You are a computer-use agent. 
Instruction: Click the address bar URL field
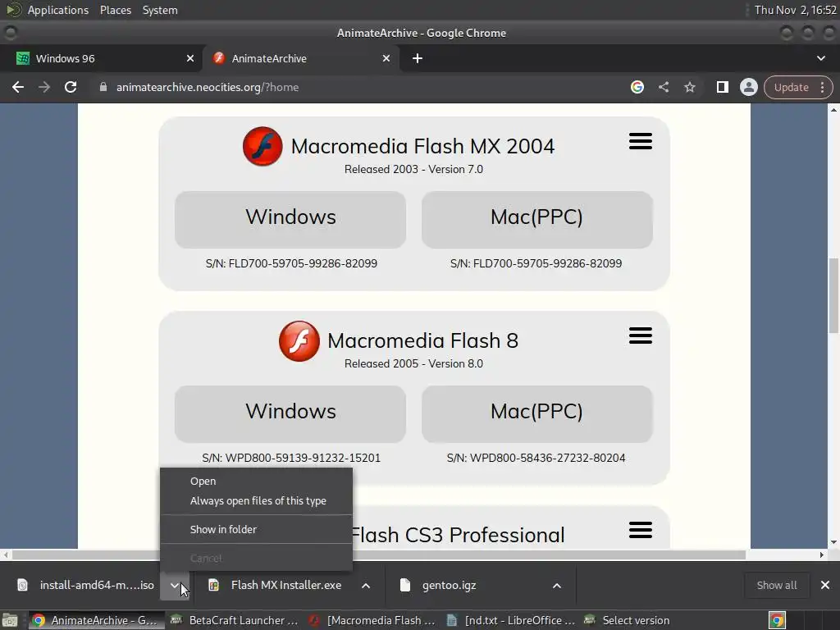coord(359,87)
